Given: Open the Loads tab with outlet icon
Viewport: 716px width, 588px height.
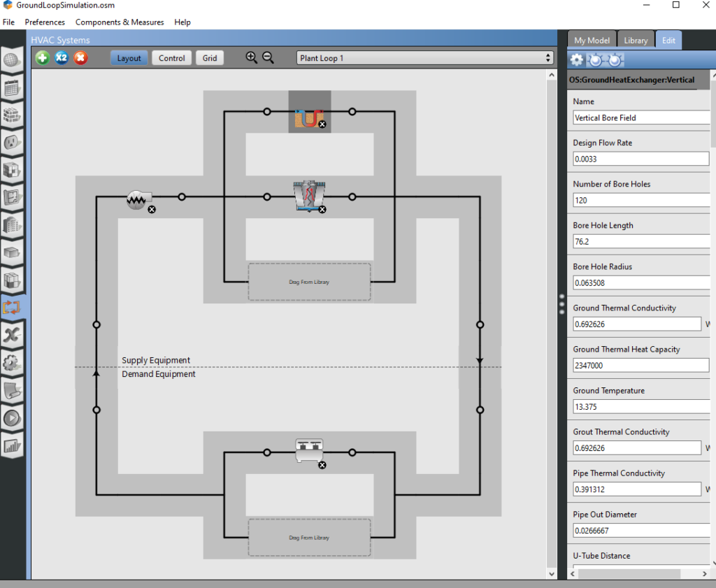Looking at the screenshot, I should pos(12,143).
